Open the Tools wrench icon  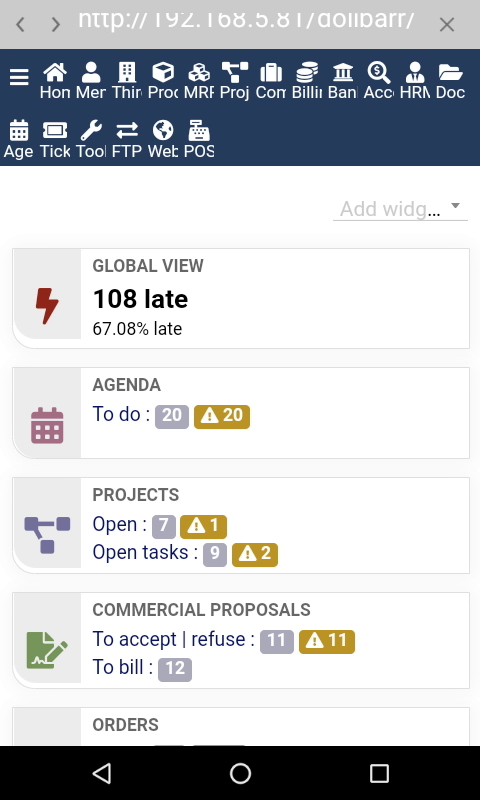[91, 131]
